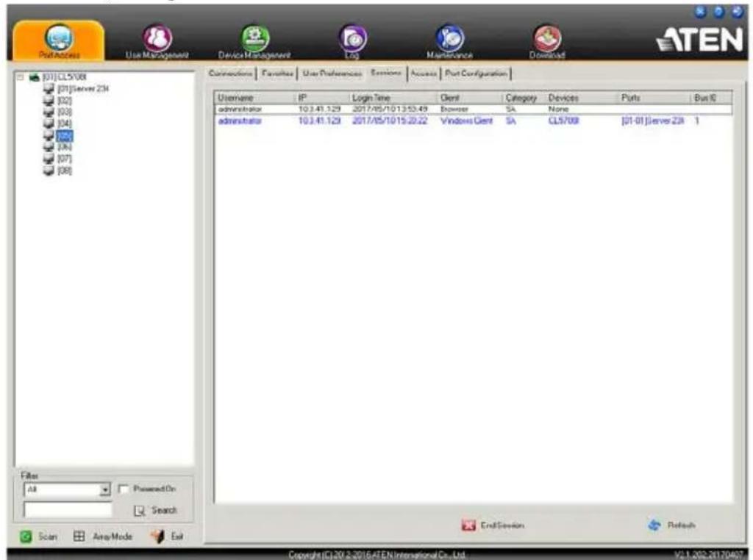
Task: Switch to the Port Configuration tab
Action: 476,73
